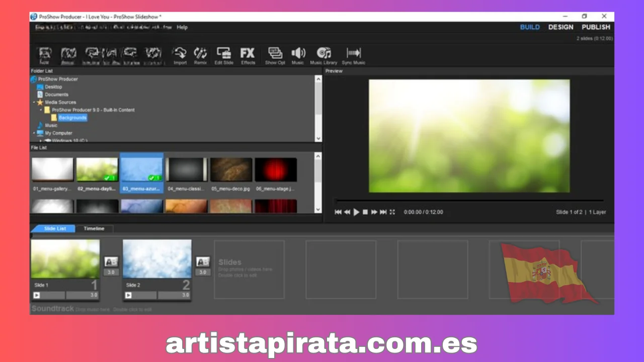Screen dimensions: 644x362
Task: Click folder list scroll up arrow
Action: (318, 79)
